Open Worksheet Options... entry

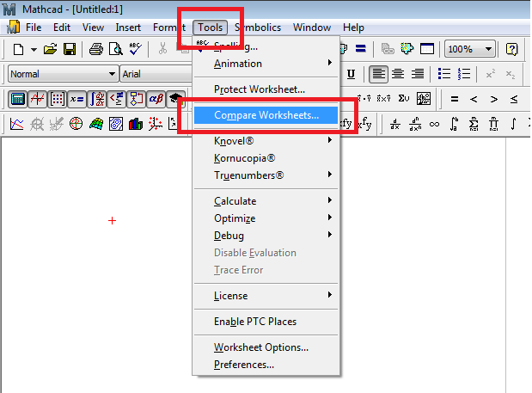click(x=266, y=347)
